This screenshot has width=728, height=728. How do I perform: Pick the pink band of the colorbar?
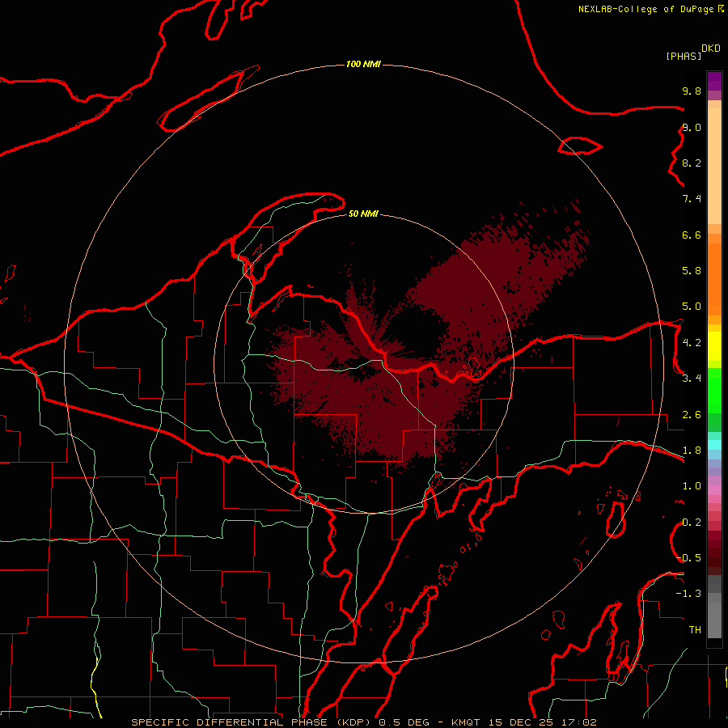click(x=714, y=490)
